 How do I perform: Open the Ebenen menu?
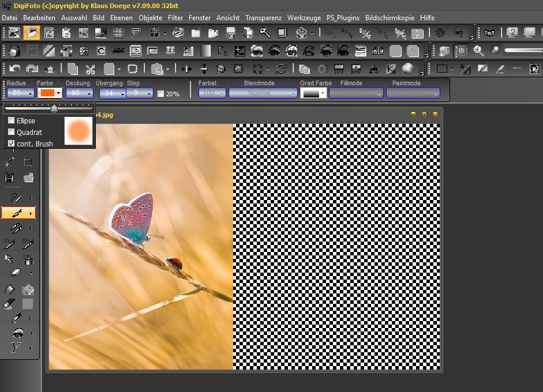(x=121, y=18)
